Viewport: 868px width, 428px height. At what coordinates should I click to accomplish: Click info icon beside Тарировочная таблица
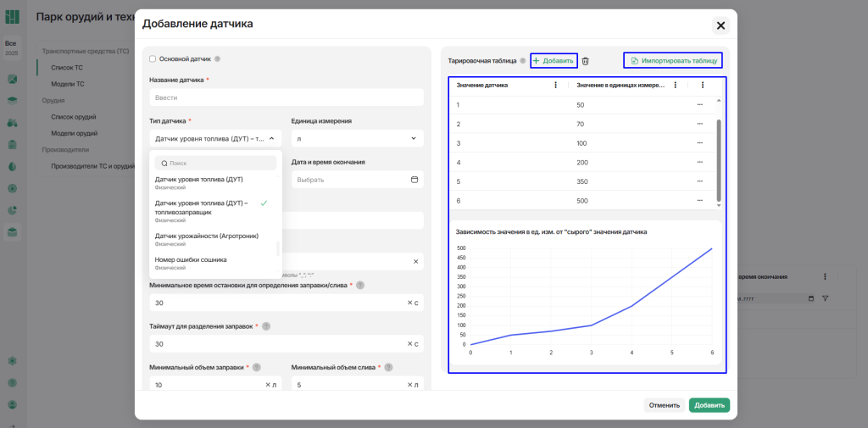[522, 61]
